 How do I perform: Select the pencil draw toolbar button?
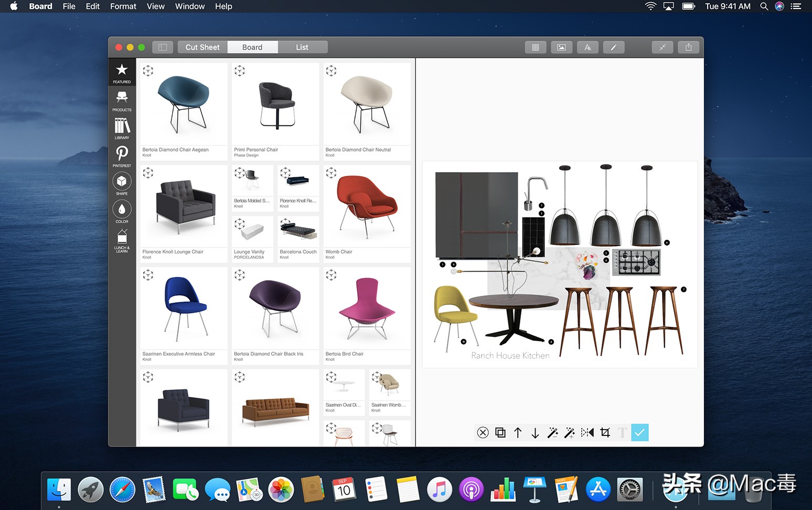[x=613, y=47]
